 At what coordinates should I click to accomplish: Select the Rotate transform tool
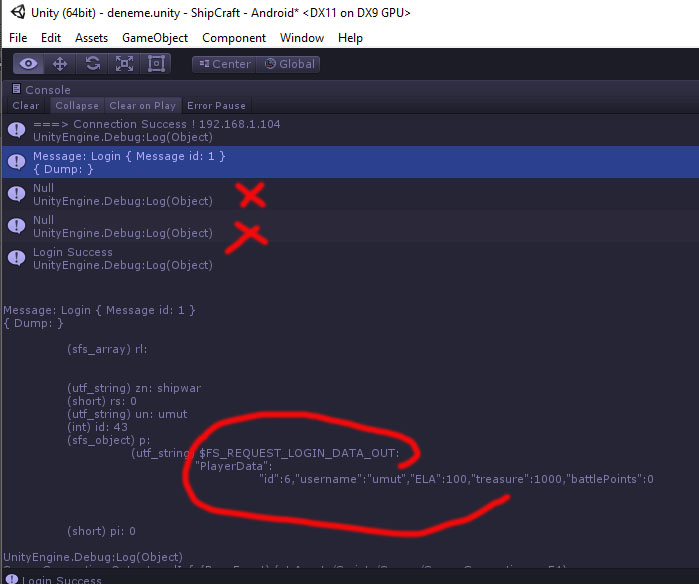coord(92,64)
